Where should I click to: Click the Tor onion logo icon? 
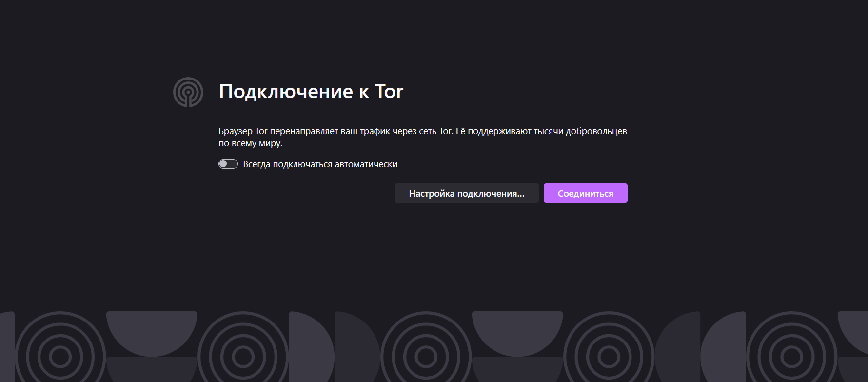pos(188,92)
